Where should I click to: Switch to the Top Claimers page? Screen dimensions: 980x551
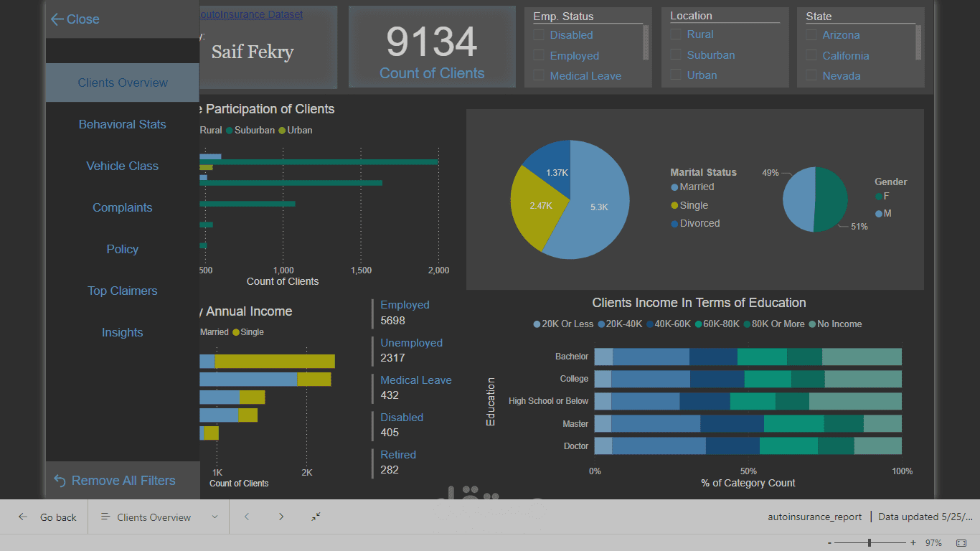[x=123, y=291]
